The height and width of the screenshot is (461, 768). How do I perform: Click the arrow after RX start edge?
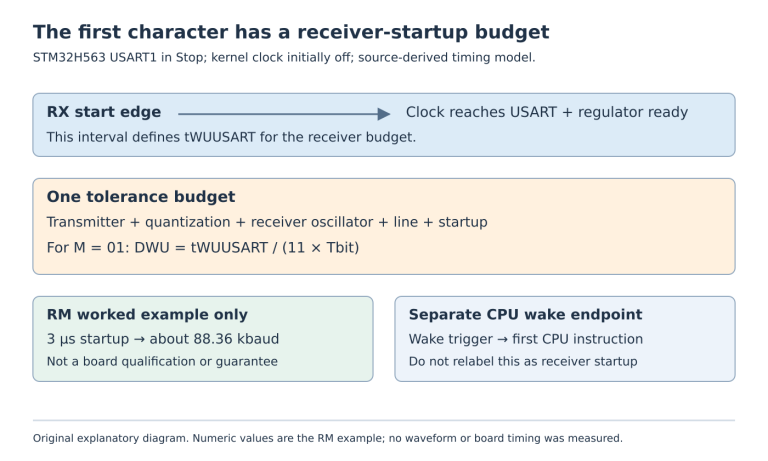(x=284, y=114)
